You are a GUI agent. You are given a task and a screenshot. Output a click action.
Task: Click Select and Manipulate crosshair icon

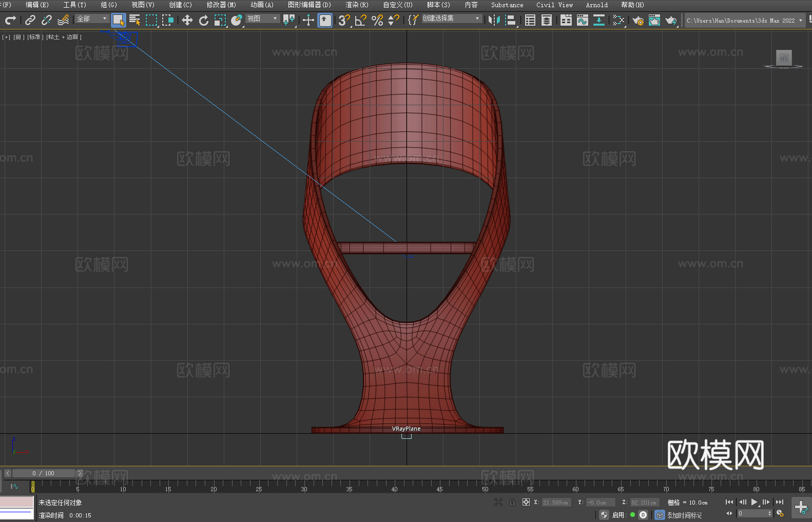click(308, 20)
